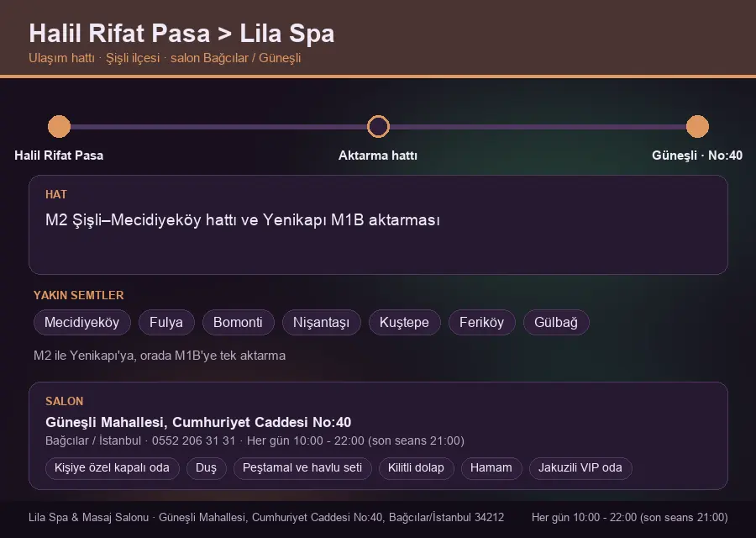
Task: Click the footer Lila Spa & Masaj Salonu address
Action: pos(266,517)
